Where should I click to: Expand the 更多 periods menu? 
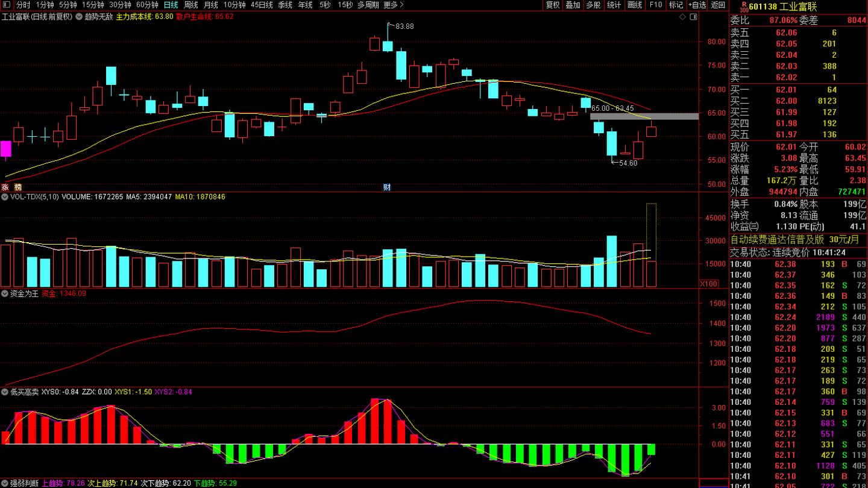[394, 5]
